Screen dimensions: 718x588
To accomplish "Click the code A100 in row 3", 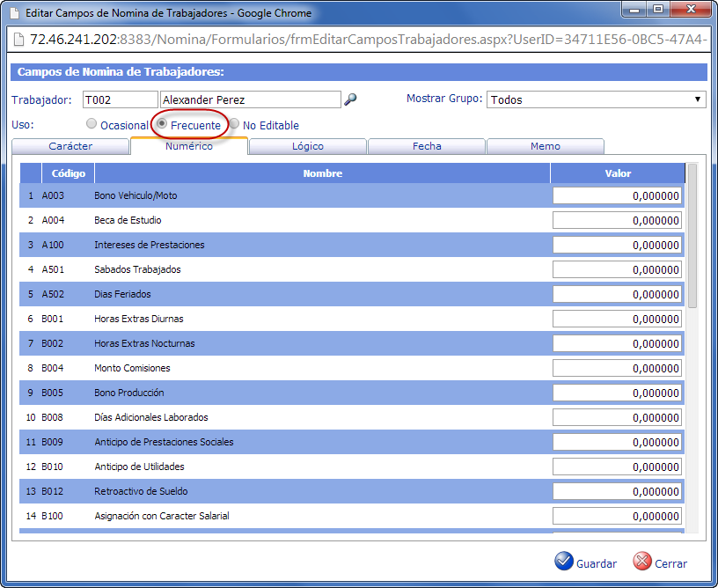I will click(53, 245).
